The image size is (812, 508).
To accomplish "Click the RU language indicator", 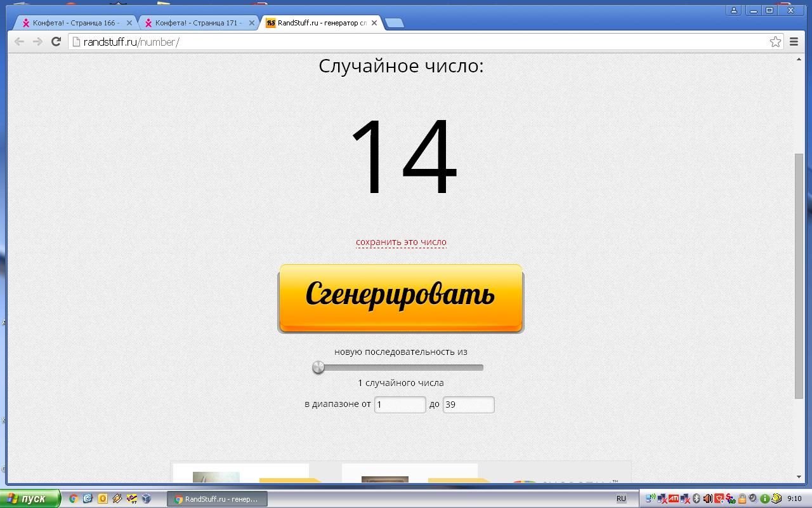I will 621,498.
